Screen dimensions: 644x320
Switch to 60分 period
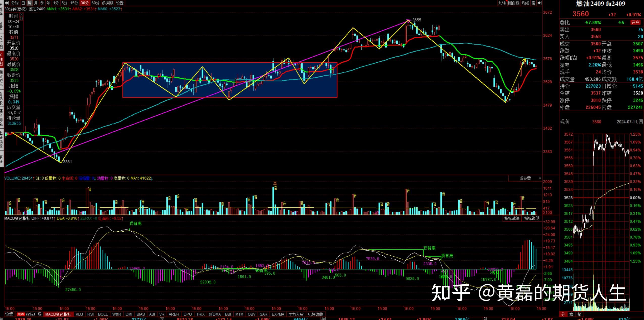tap(95, 3)
